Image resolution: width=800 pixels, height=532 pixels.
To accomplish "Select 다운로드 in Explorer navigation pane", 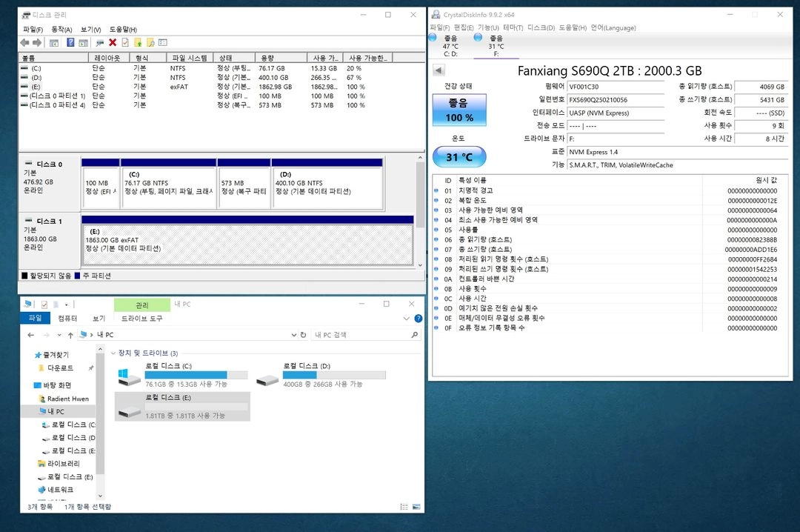I will pyautogui.click(x=60, y=368).
